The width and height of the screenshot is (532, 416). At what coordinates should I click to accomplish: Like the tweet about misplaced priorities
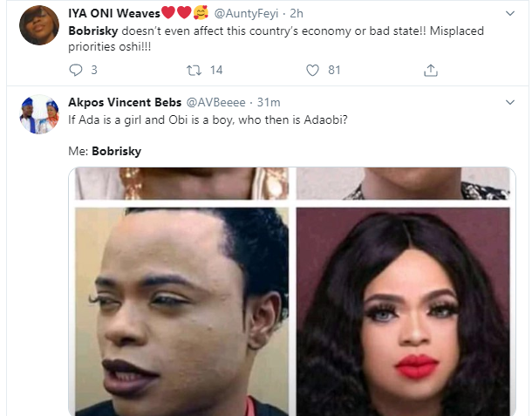(x=312, y=70)
